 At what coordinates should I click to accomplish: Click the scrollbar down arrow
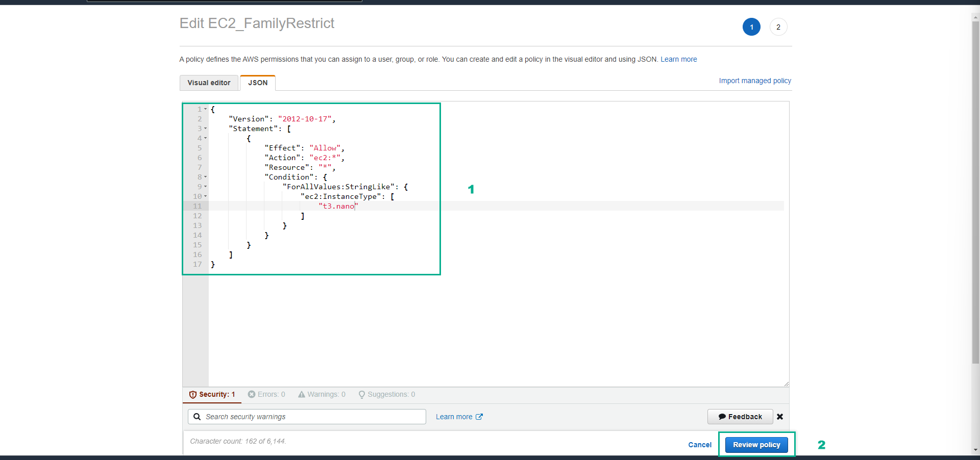[x=975, y=450]
